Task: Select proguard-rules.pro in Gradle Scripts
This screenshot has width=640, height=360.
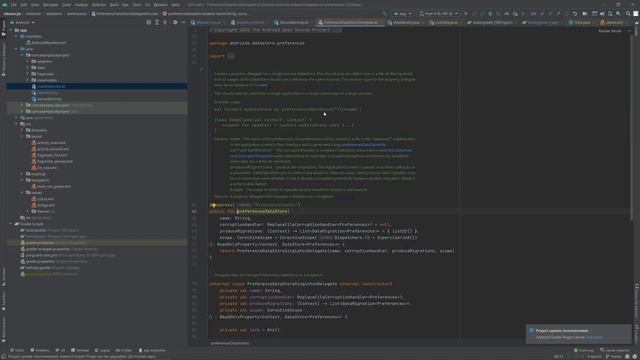Action: point(42,255)
